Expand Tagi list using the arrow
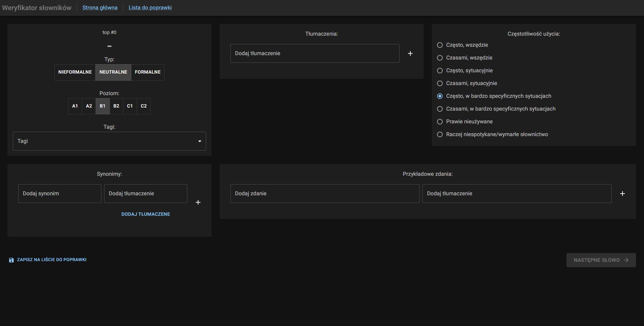This screenshot has height=326, width=644. tap(200, 141)
